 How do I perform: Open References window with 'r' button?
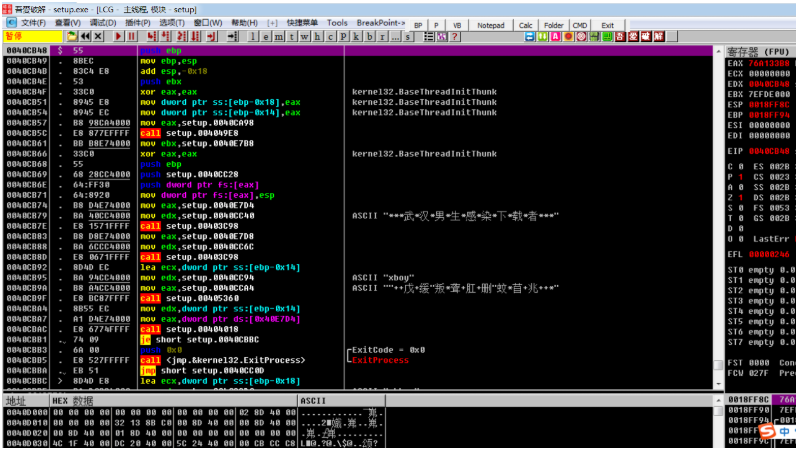(382, 37)
